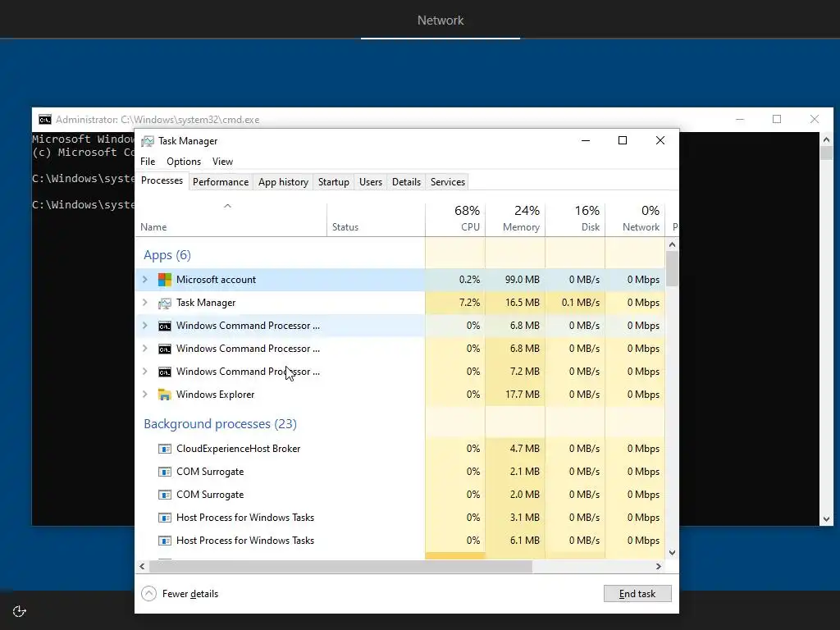Click the Apps (6) group heading
This screenshot has width=840, height=630.
pos(167,255)
